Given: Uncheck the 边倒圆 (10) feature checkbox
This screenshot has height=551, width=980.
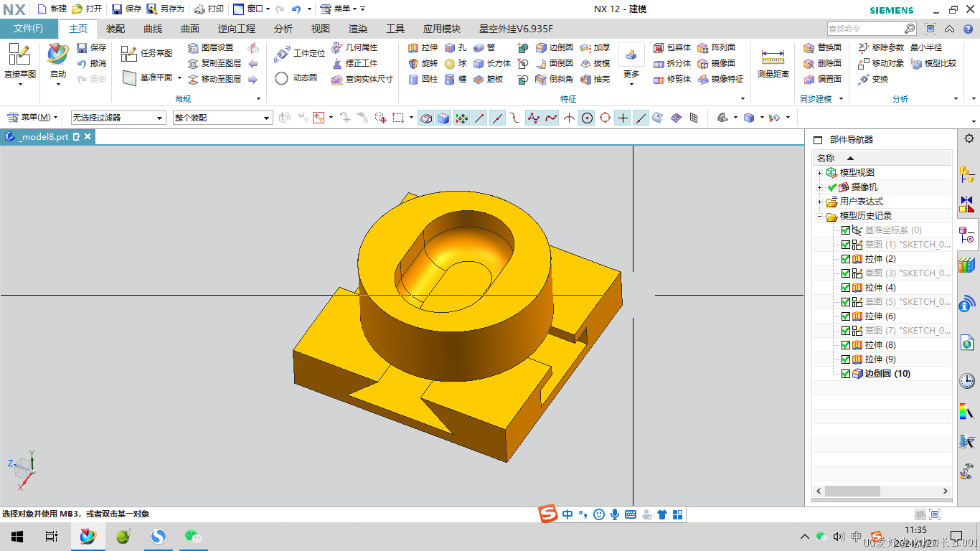Looking at the screenshot, I should [x=846, y=374].
